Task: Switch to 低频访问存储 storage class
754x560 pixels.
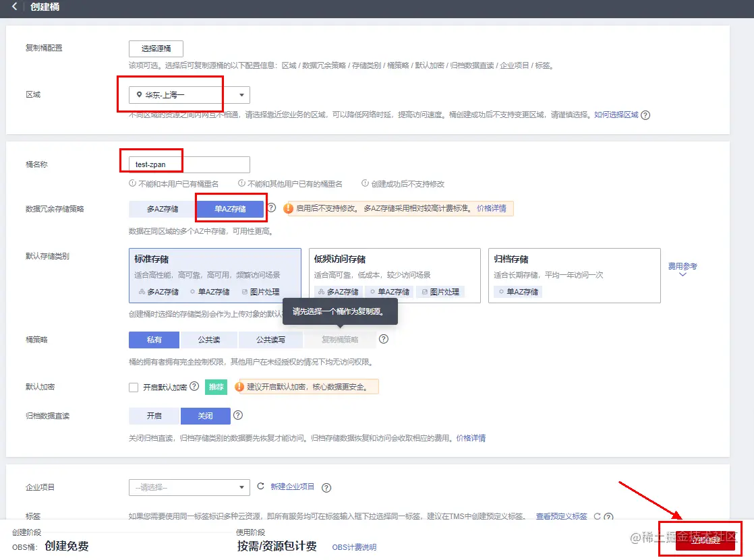Action: [395, 270]
